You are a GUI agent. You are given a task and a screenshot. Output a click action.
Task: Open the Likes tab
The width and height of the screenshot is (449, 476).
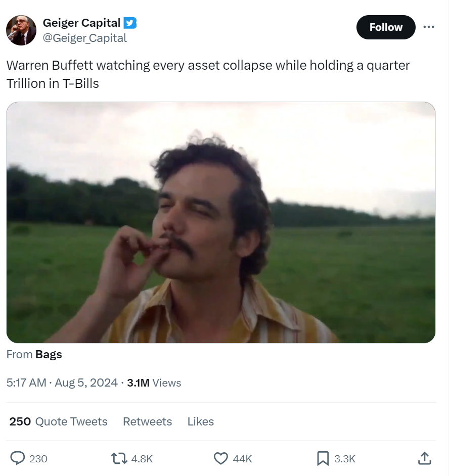pos(201,421)
